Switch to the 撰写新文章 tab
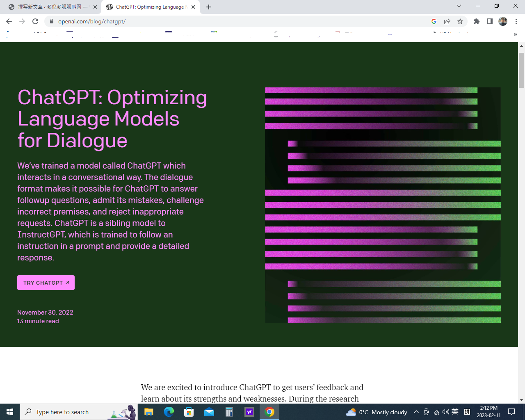The width and height of the screenshot is (525, 420). pyautogui.click(x=52, y=7)
